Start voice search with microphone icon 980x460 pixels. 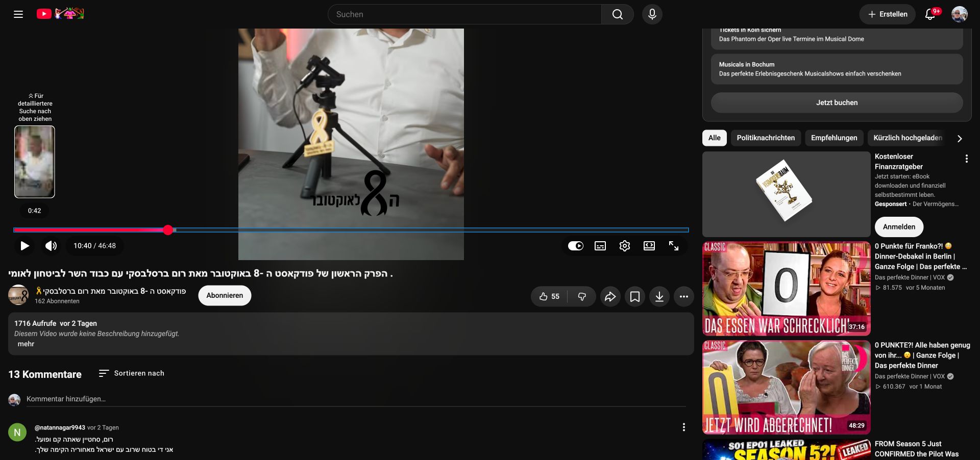(x=652, y=14)
